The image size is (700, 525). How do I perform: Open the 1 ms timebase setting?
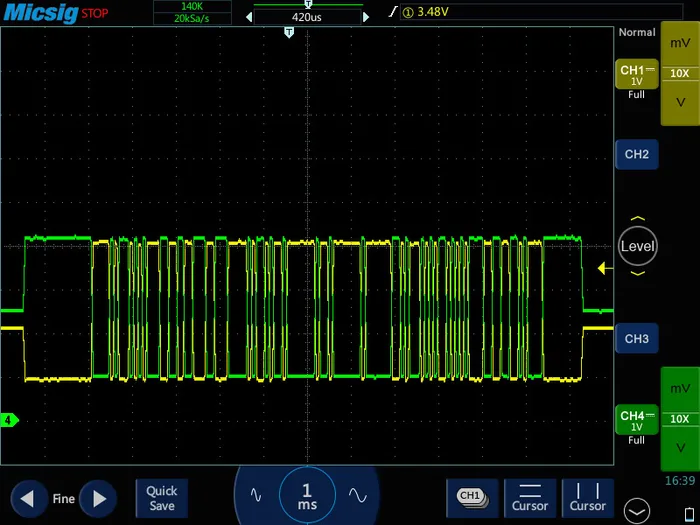coord(307,496)
